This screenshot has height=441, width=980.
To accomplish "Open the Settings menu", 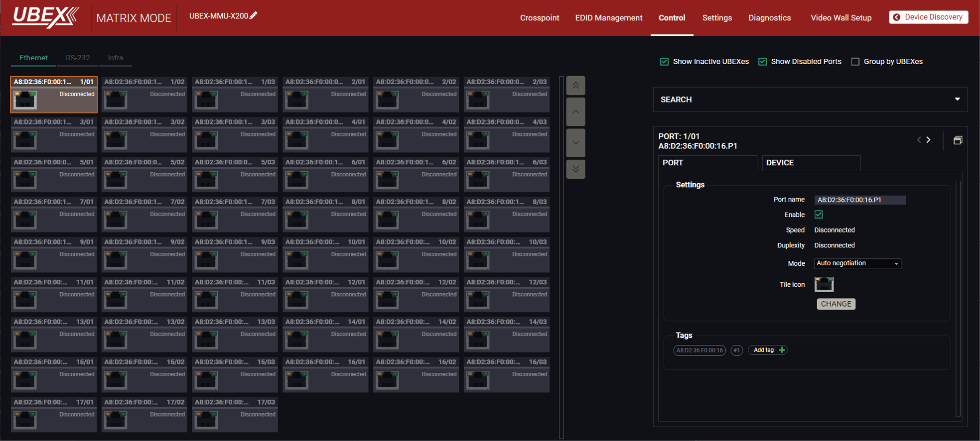I will (x=717, y=18).
